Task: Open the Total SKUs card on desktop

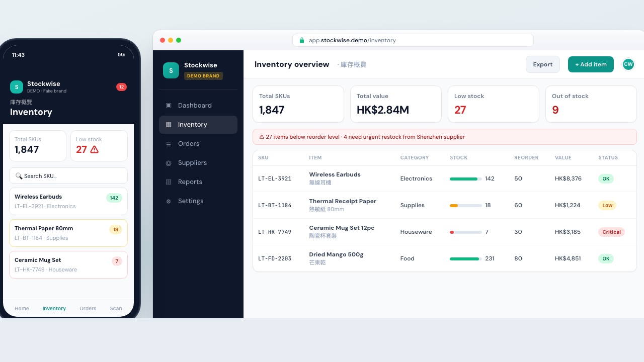Action: coord(298,104)
